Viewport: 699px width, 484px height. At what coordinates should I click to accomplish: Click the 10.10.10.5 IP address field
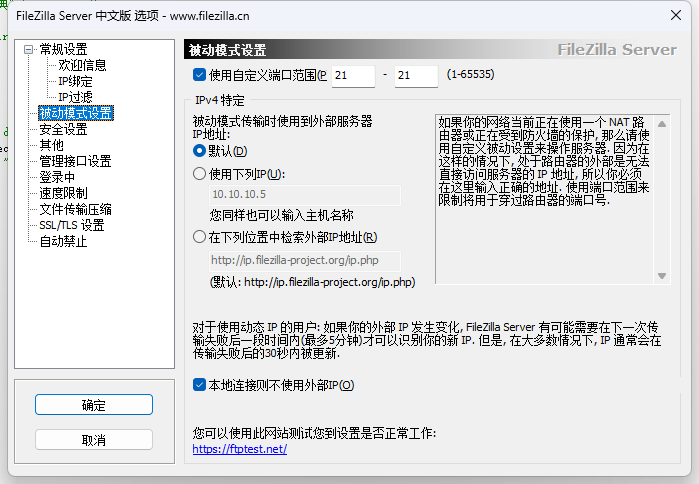point(305,195)
